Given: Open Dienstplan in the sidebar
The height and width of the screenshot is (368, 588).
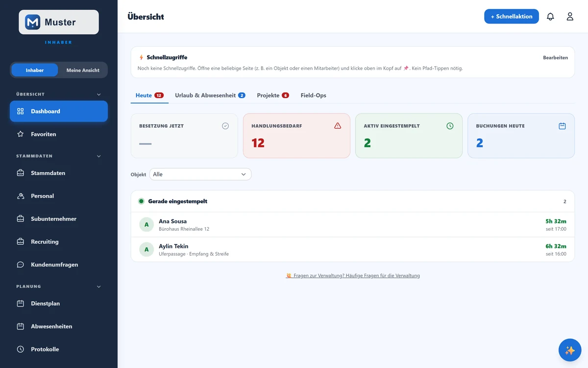Looking at the screenshot, I should coord(59,303).
